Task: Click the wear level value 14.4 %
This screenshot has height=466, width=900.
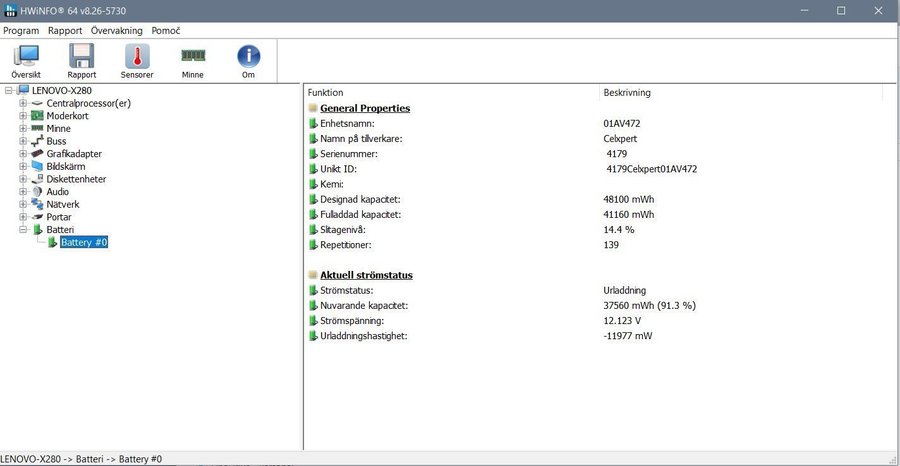Action: (x=619, y=230)
